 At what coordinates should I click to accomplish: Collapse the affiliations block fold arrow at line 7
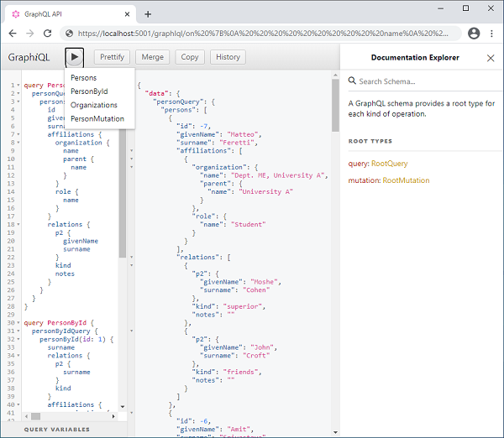click(18, 134)
